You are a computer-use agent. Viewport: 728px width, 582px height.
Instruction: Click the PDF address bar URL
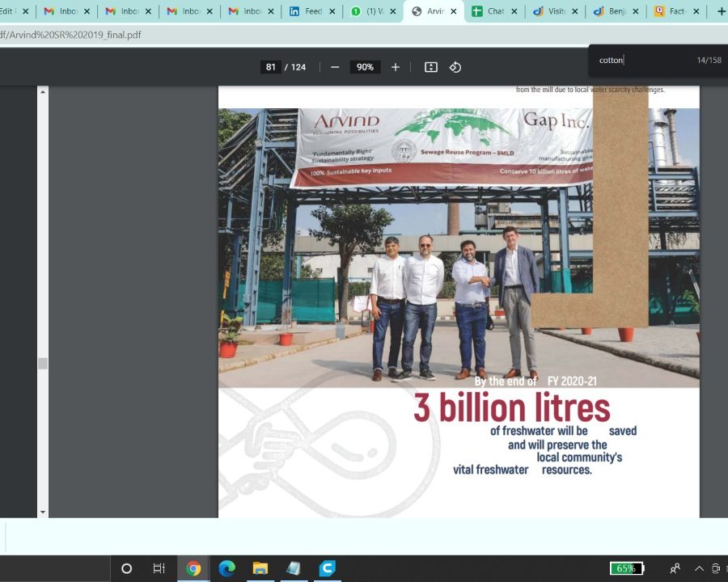(70, 35)
